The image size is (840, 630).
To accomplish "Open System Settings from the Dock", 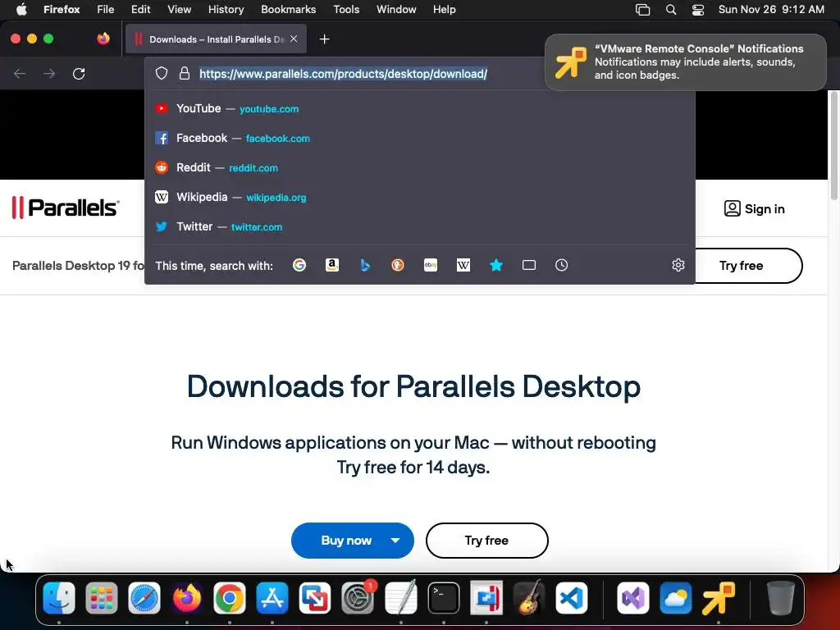I will tap(358, 598).
